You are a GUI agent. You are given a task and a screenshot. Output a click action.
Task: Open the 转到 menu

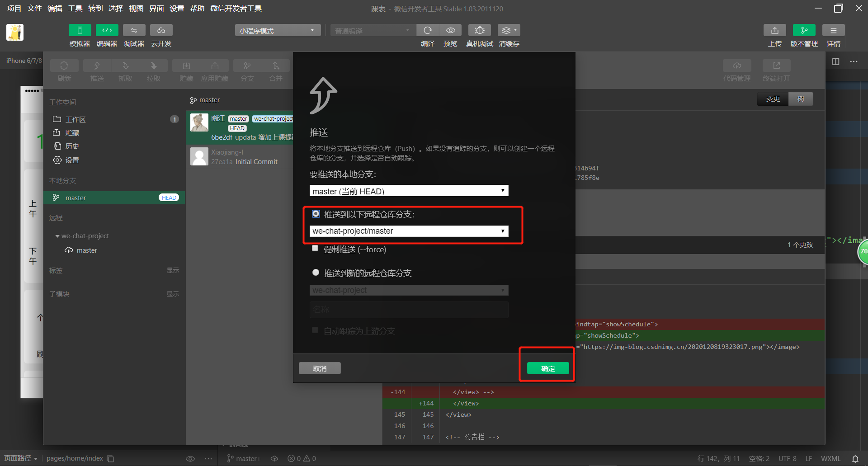tap(95, 9)
